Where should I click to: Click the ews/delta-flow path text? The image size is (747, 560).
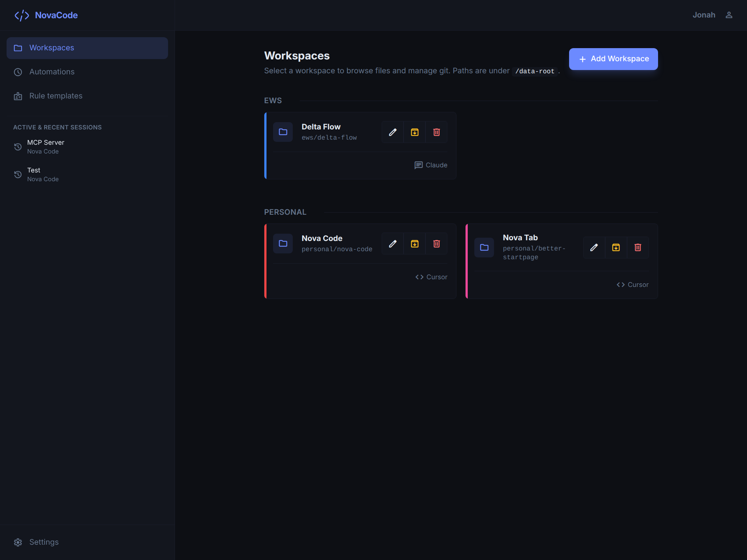tap(329, 138)
